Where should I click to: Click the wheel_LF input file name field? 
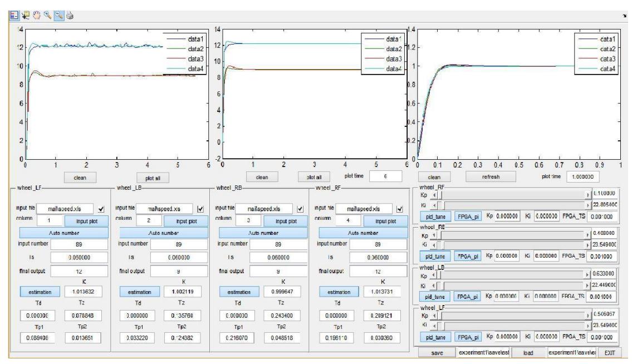tap(65, 209)
